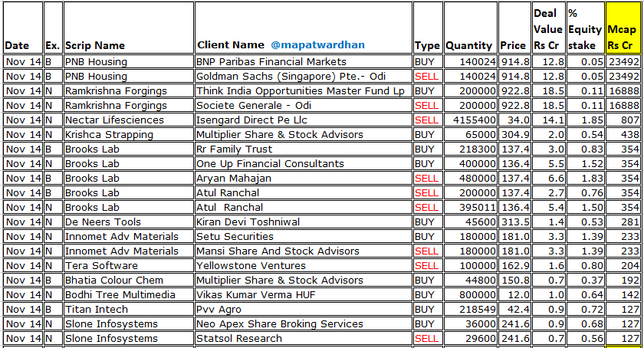The height and width of the screenshot is (348, 644).
Task: Click the Bhatia Colour Chem scrip cell
Action: tap(129, 281)
